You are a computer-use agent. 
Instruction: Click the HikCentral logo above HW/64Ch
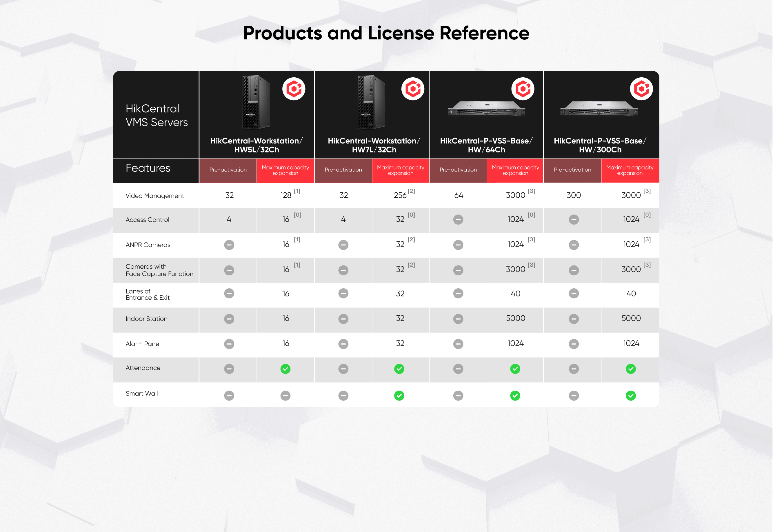[x=523, y=89]
